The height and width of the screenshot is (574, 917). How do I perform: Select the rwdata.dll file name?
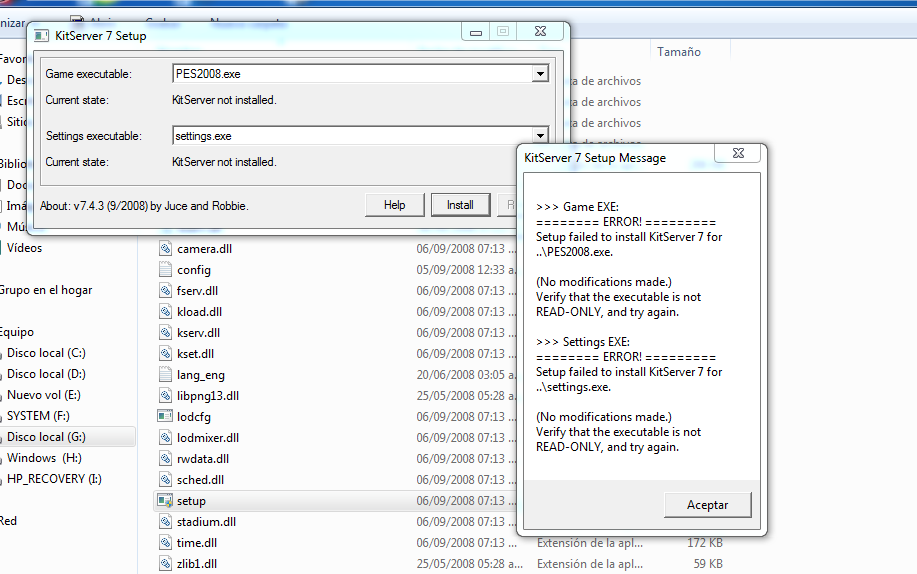203,459
